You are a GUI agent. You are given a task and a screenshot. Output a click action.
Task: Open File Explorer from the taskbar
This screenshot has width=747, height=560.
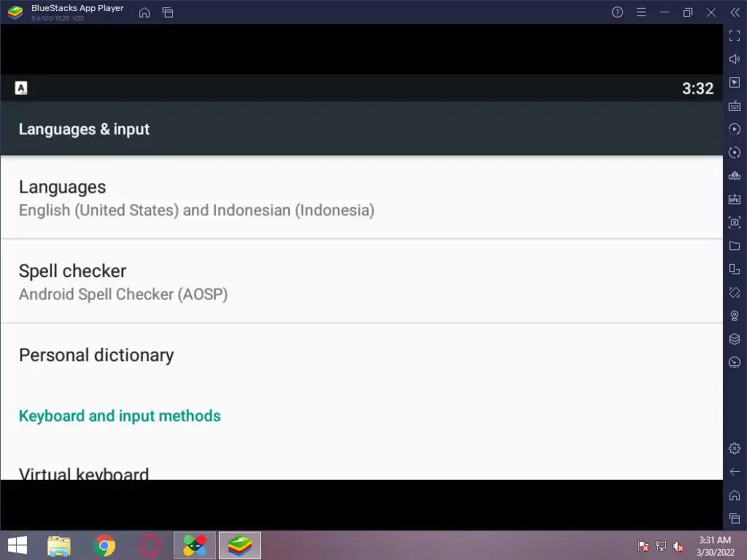point(59,545)
